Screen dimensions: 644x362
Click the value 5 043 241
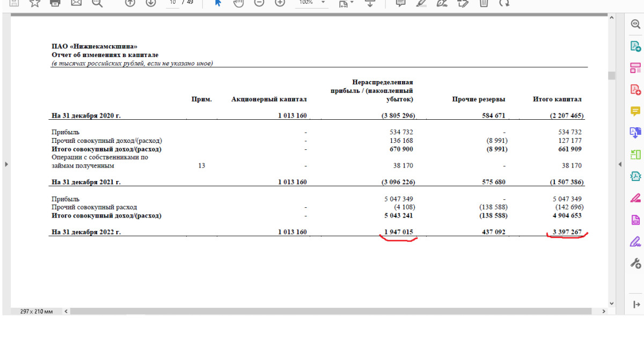point(399,216)
